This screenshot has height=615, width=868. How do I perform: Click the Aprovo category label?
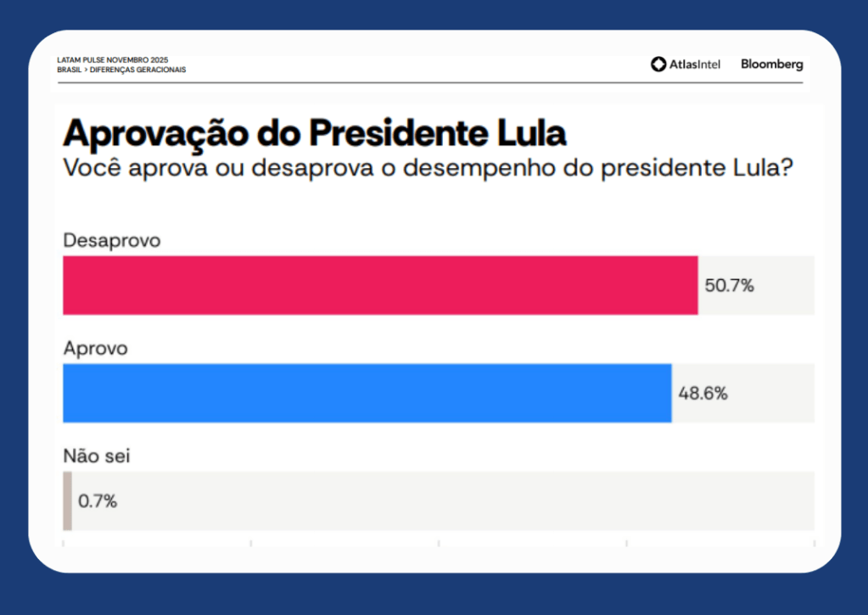point(95,349)
